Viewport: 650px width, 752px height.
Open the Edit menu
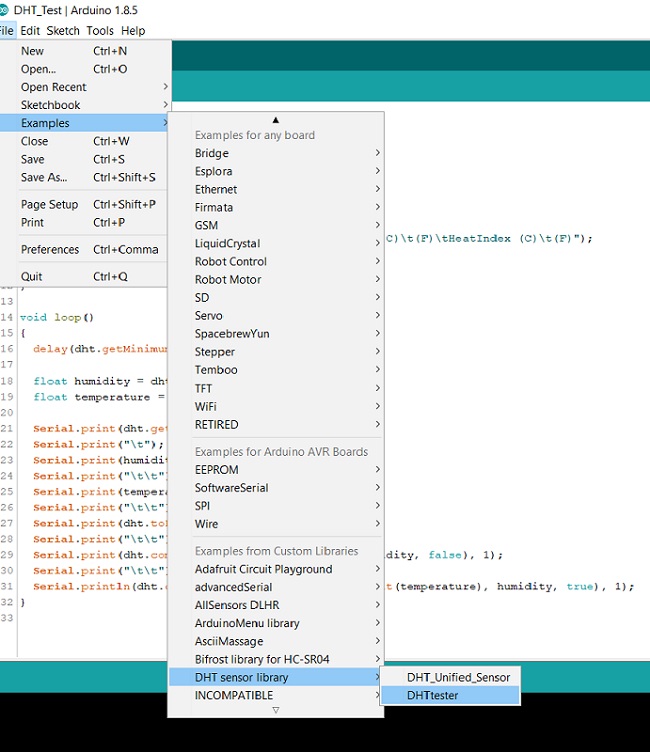[x=30, y=31]
